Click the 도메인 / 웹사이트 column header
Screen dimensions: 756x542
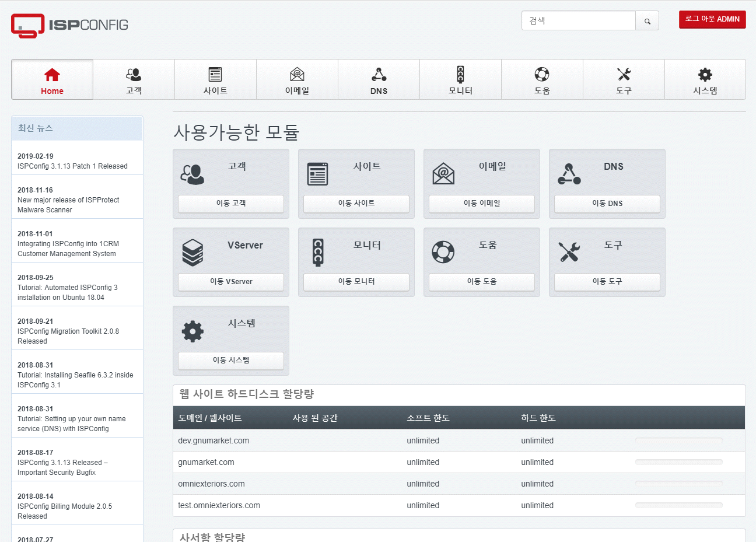pyautogui.click(x=210, y=418)
